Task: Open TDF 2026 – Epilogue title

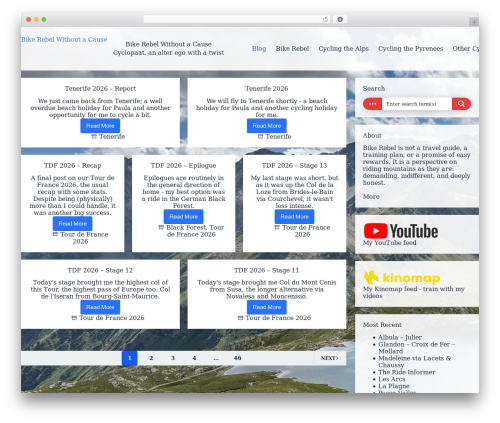Action: (183, 165)
